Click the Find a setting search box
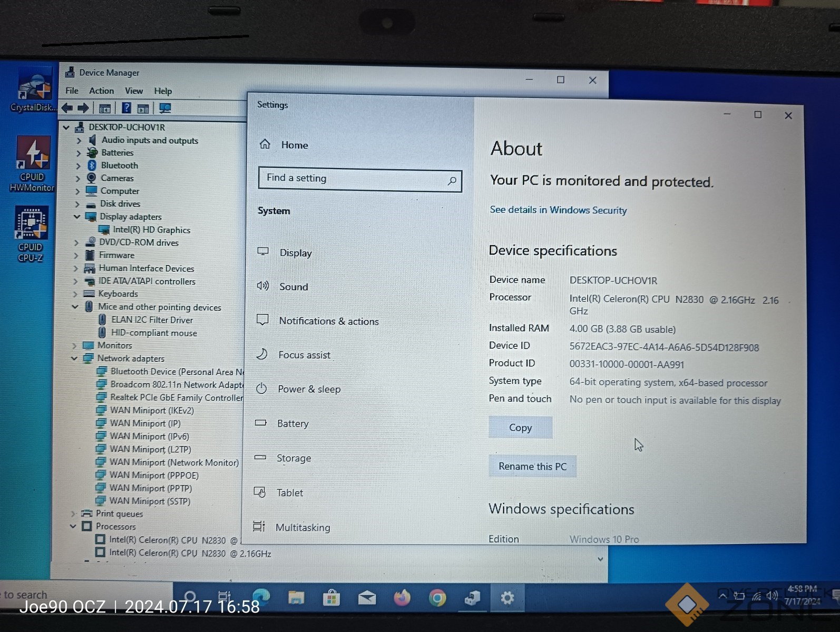 360,180
